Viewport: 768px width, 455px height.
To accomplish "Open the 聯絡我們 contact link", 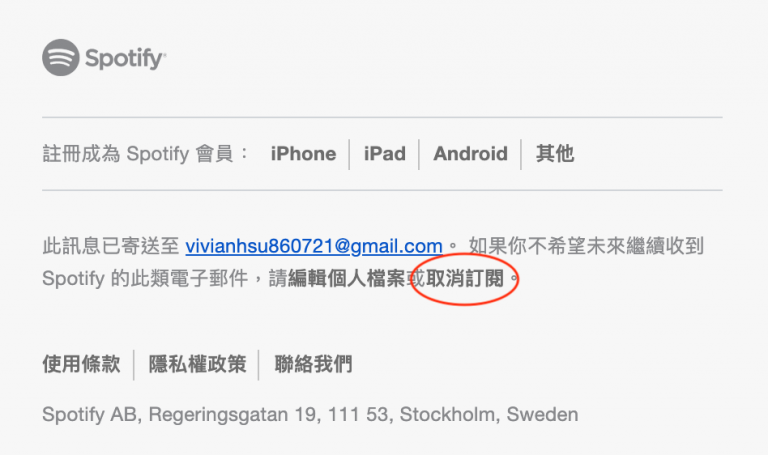I will pos(313,364).
